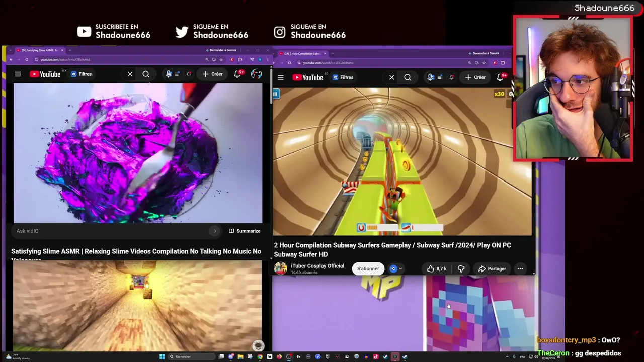Screen dimensions: 644x362
Task: Open the iTuber Cosplay Official channel avatar
Action: coord(281,268)
